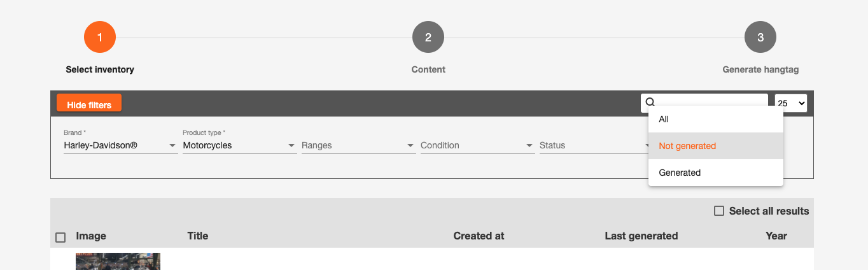
Task: Open the 25 per page selector
Action: coord(791,103)
